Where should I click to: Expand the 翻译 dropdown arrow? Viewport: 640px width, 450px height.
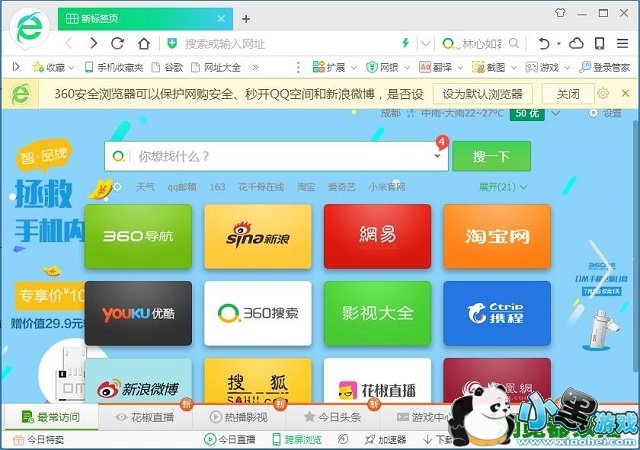(460, 67)
